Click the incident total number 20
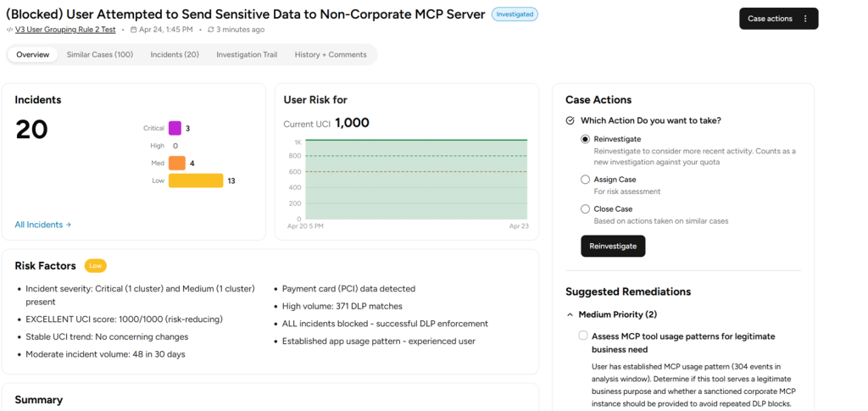The width and height of the screenshot is (868, 411). tap(31, 130)
